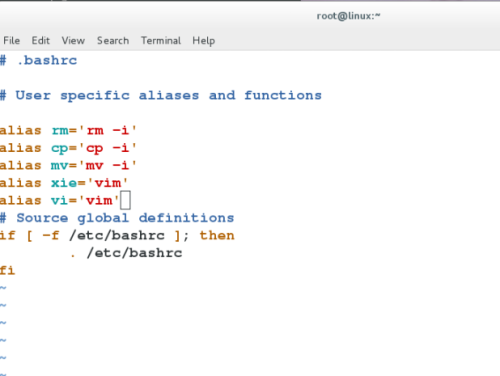Click the alias rm='rm -i' line

click(x=68, y=130)
